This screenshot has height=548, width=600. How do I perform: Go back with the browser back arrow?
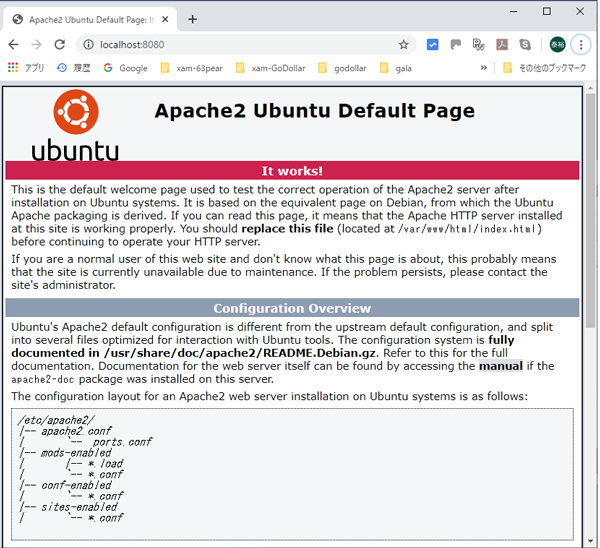pos(13,45)
